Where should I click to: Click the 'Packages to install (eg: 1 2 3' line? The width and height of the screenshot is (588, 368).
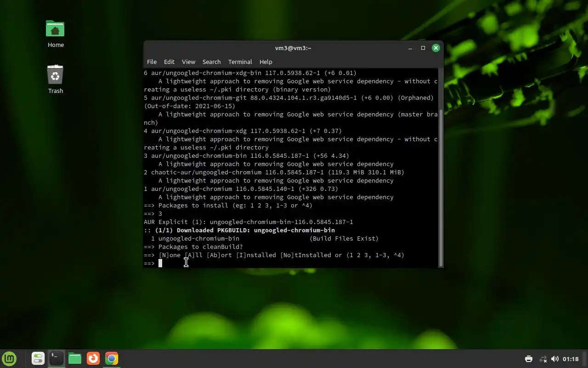tap(228, 205)
